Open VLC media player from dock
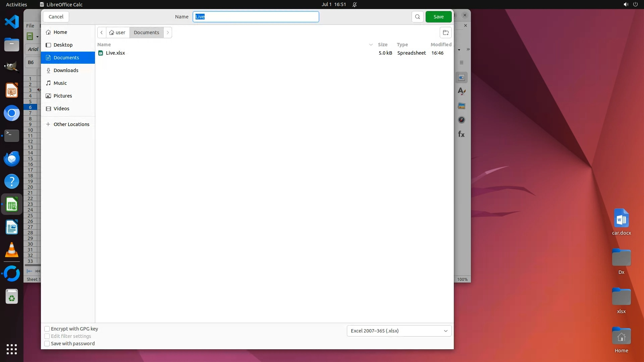The width and height of the screenshot is (644, 362). point(12,250)
